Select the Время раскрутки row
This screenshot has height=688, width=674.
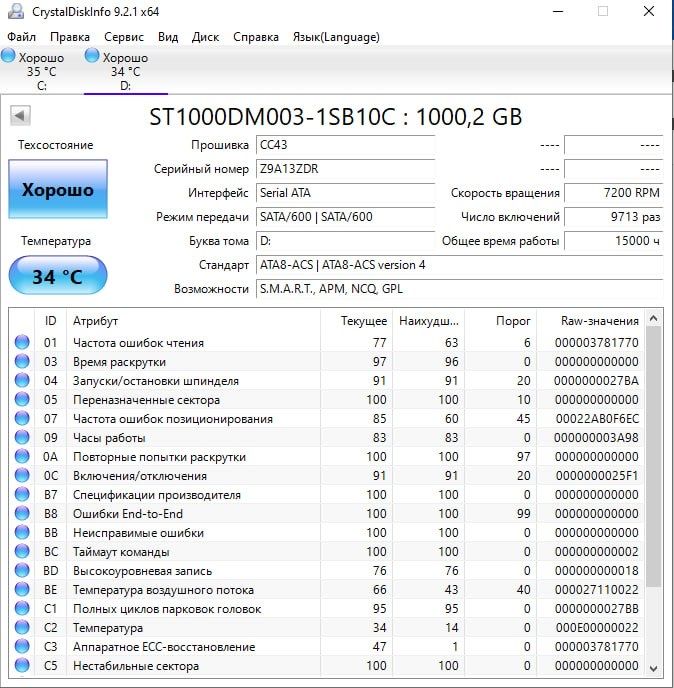pos(326,362)
